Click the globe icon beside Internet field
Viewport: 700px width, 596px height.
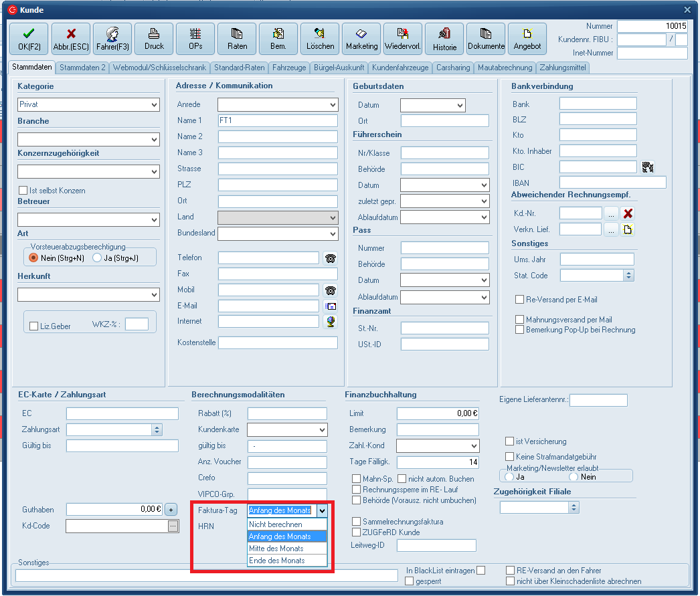click(x=329, y=322)
